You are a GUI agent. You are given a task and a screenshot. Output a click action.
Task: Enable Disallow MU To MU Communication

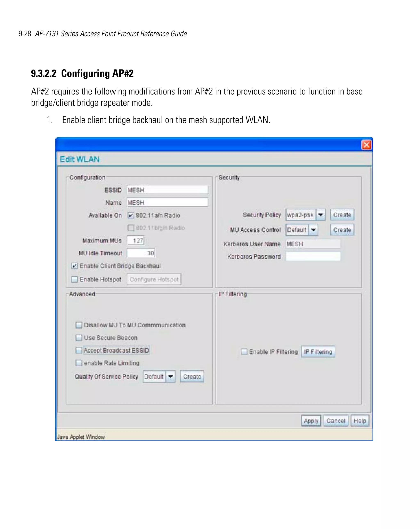pos(79,325)
